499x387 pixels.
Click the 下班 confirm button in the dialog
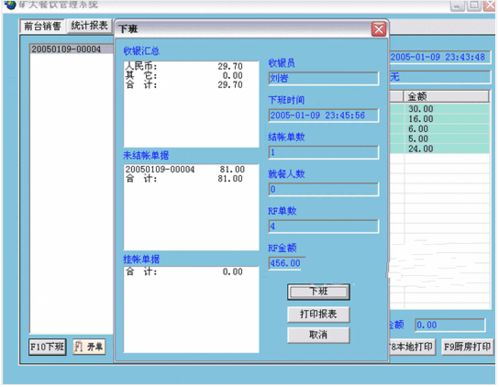[318, 292]
